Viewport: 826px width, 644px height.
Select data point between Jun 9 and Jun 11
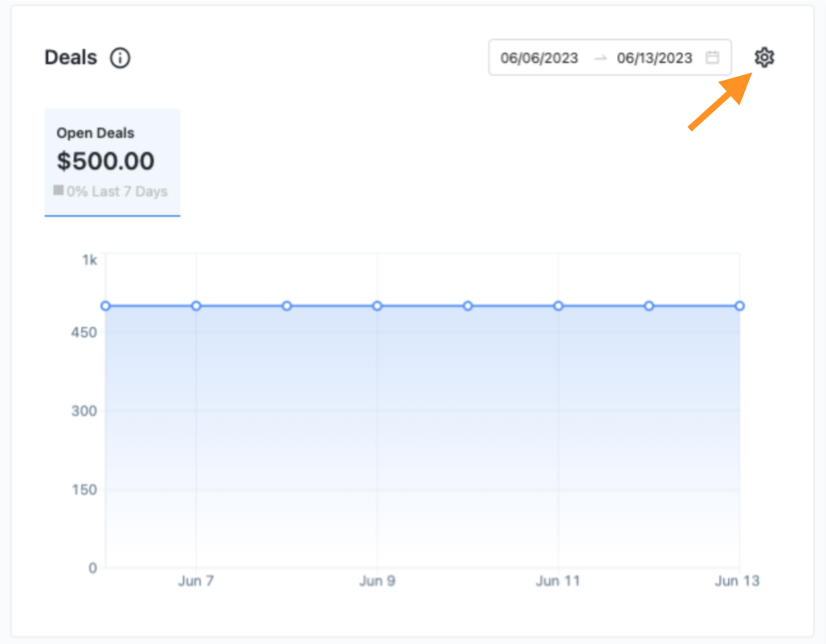(x=468, y=306)
